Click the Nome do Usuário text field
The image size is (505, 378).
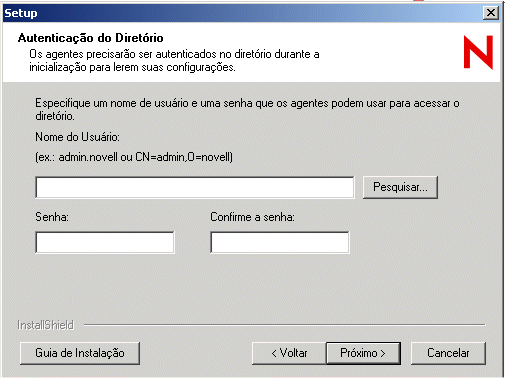click(195, 187)
